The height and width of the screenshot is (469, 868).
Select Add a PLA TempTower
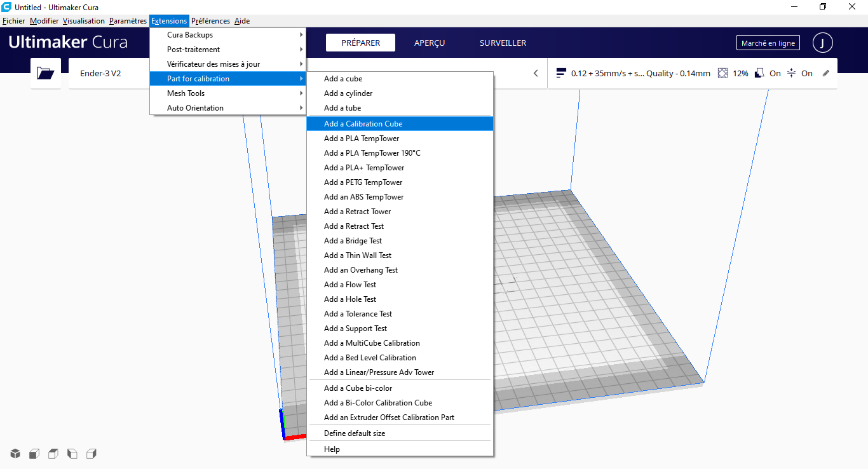click(x=400, y=139)
